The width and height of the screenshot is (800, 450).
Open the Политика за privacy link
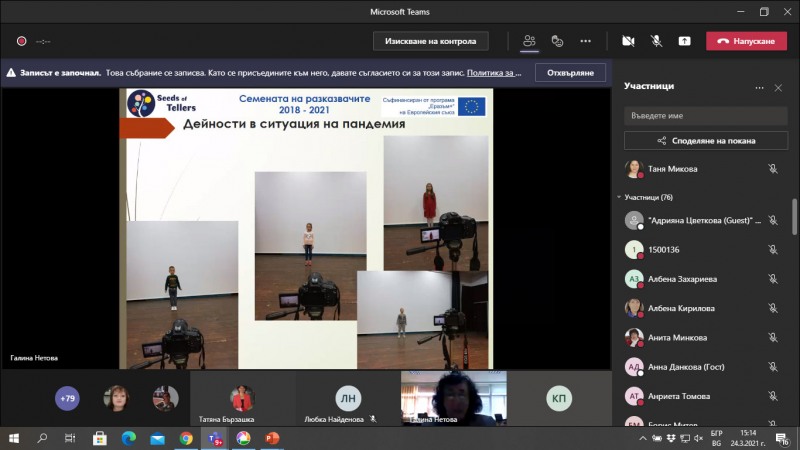(x=494, y=73)
